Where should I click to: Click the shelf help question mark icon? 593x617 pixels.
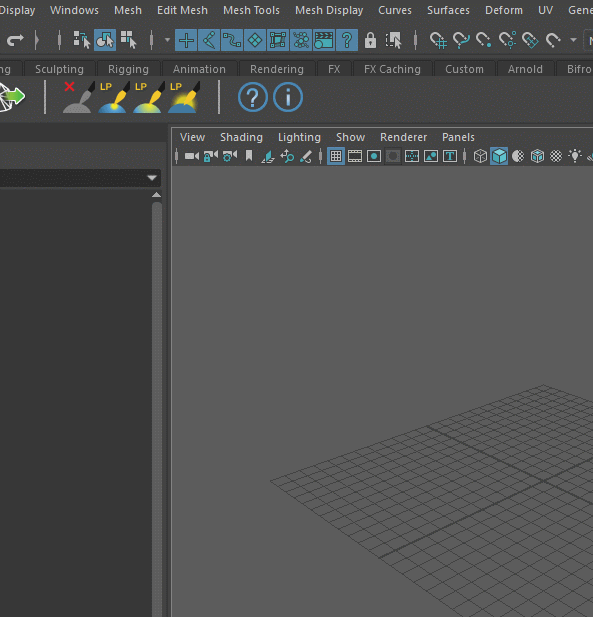click(253, 97)
